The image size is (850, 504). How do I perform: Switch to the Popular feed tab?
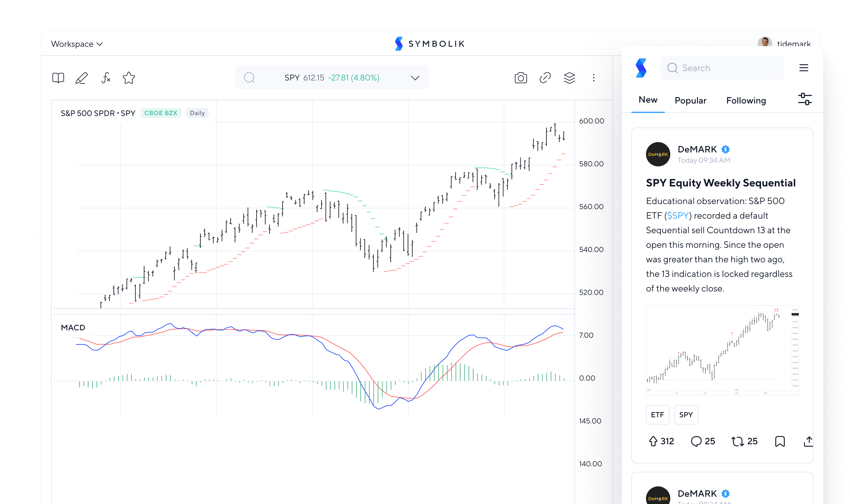[690, 100]
